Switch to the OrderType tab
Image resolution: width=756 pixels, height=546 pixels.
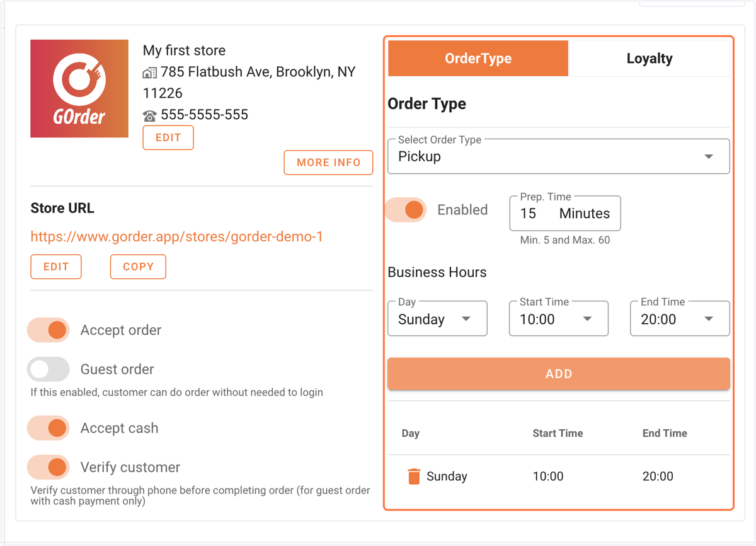pos(478,59)
